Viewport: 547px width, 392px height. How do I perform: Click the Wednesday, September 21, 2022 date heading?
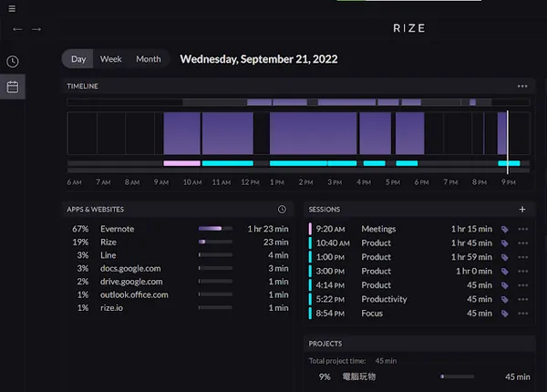click(x=259, y=59)
